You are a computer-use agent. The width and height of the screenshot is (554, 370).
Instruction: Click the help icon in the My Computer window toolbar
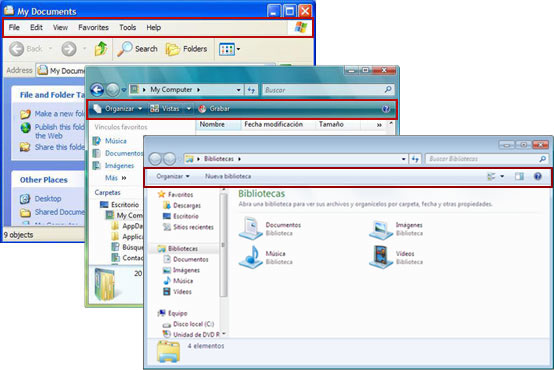pos(386,109)
